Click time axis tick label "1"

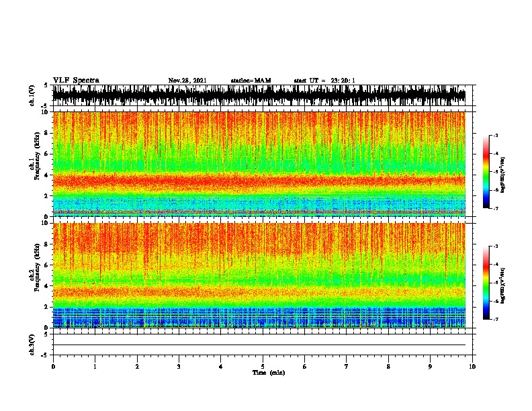95,367
